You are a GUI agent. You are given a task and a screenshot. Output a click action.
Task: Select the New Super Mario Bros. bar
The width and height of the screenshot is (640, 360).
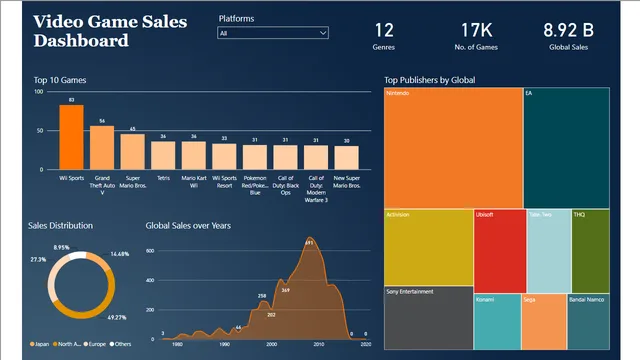(347, 158)
